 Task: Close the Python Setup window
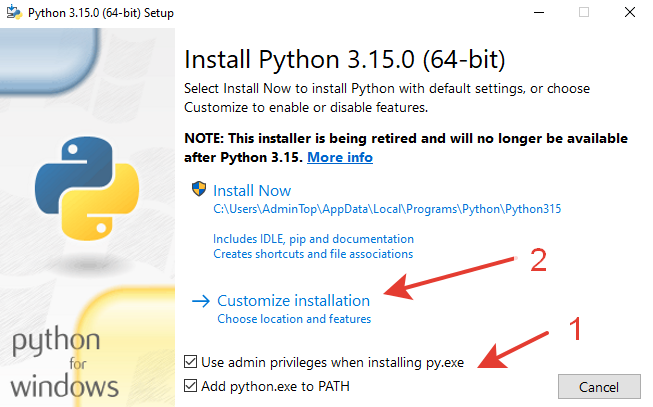[630, 12]
